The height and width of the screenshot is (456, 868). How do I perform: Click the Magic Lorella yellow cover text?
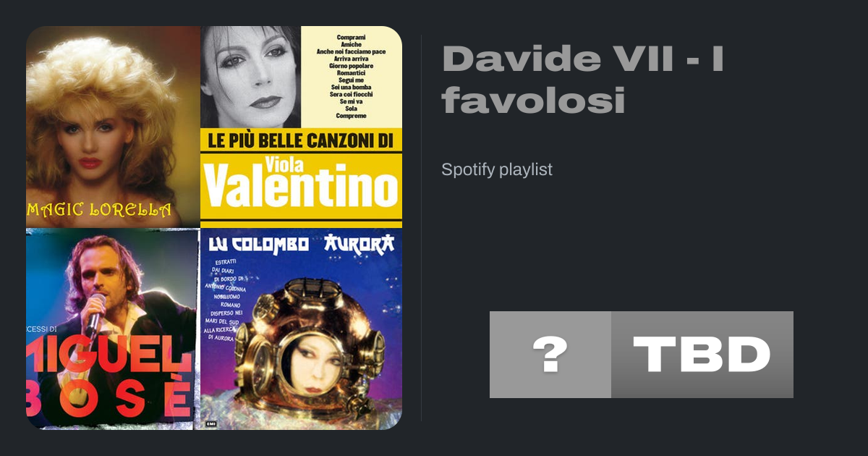click(100, 211)
